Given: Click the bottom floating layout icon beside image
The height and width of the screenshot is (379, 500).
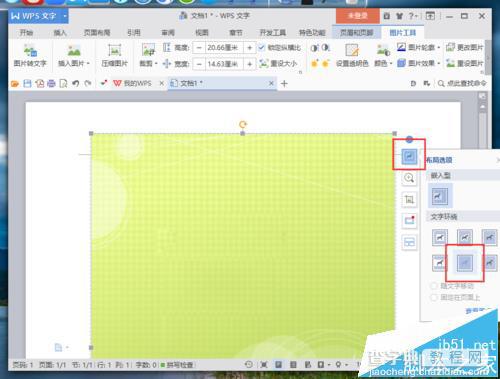Looking at the screenshot, I should 409,242.
